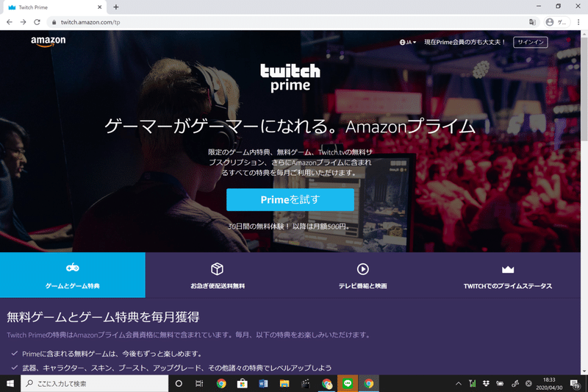Image resolution: width=588 pixels, height=392 pixels.
Task: Click the twitch prime logo
Action: click(x=290, y=78)
